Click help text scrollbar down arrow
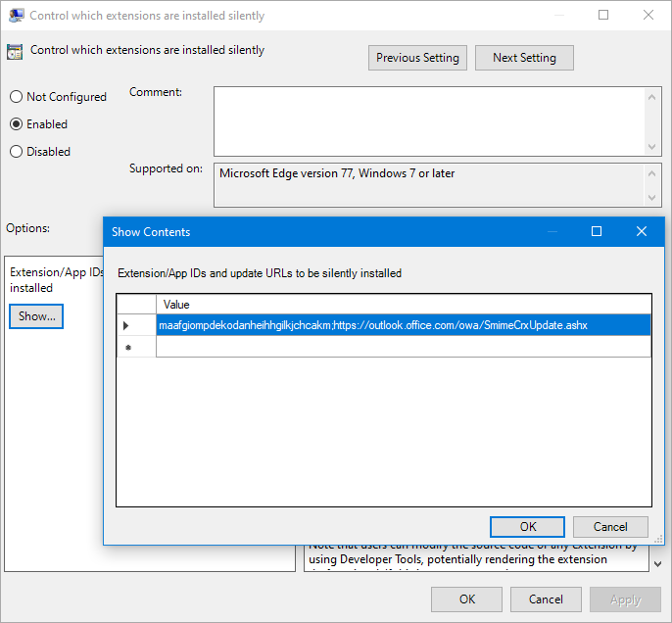Screen dimensions: 672x623 [x=658, y=564]
